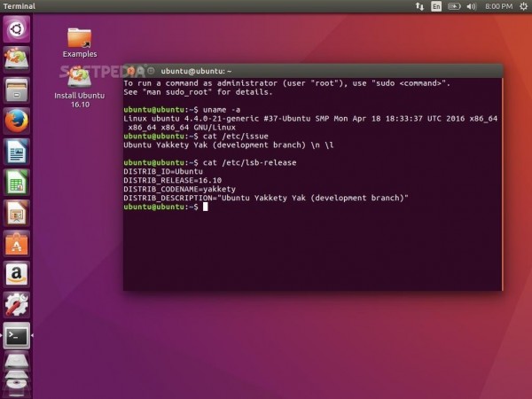Close the terminal window

pos(131,71)
